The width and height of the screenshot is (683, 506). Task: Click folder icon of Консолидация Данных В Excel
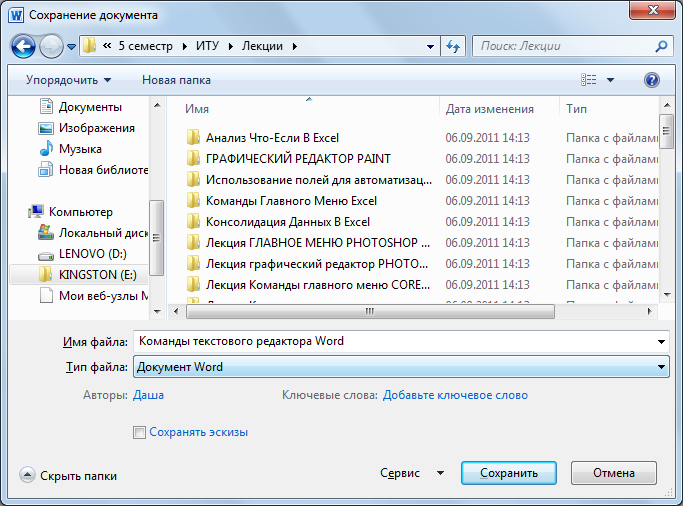tap(193, 222)
